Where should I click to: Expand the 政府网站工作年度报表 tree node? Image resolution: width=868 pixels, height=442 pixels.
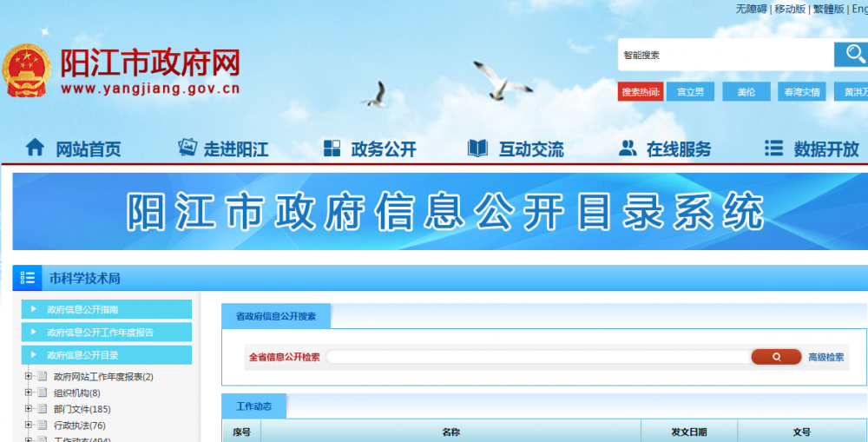point(29,377)
